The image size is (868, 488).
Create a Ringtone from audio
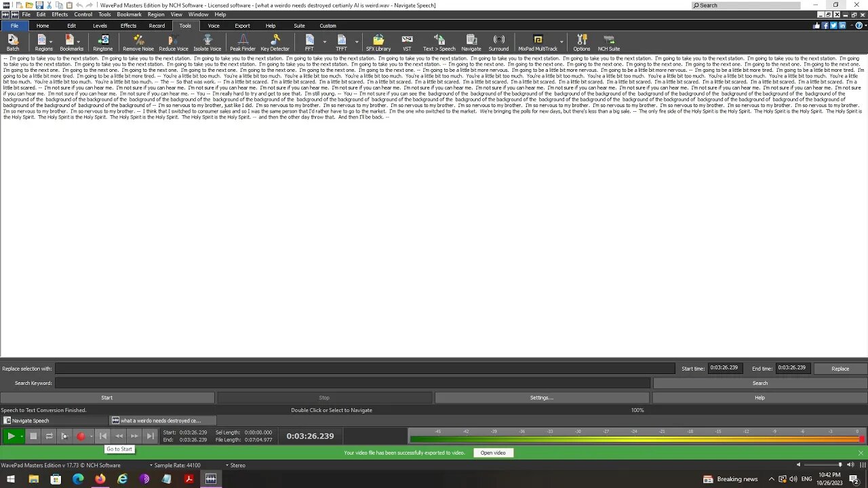[103, 43]
